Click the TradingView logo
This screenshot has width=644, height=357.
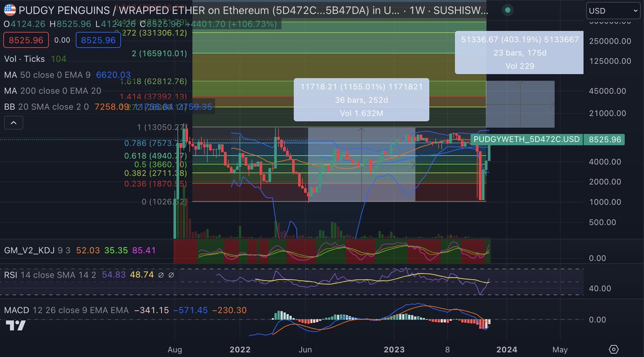(x=16, y=325)
